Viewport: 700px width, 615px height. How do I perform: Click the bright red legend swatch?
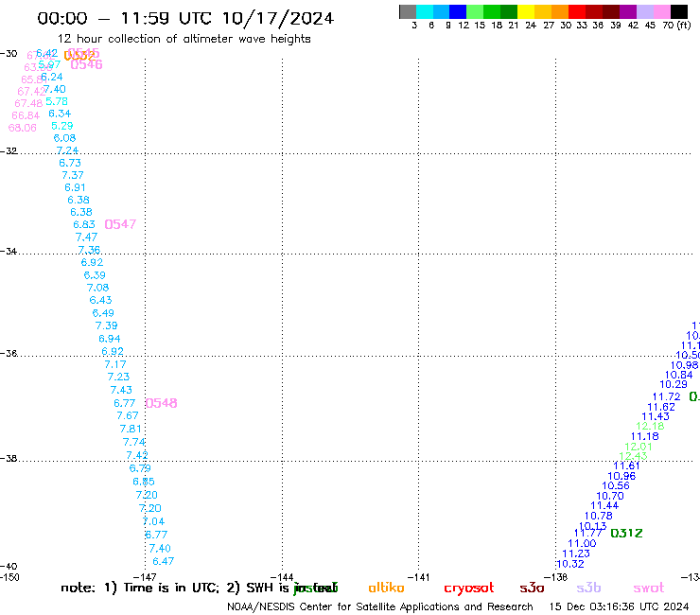tap(577, 11)
